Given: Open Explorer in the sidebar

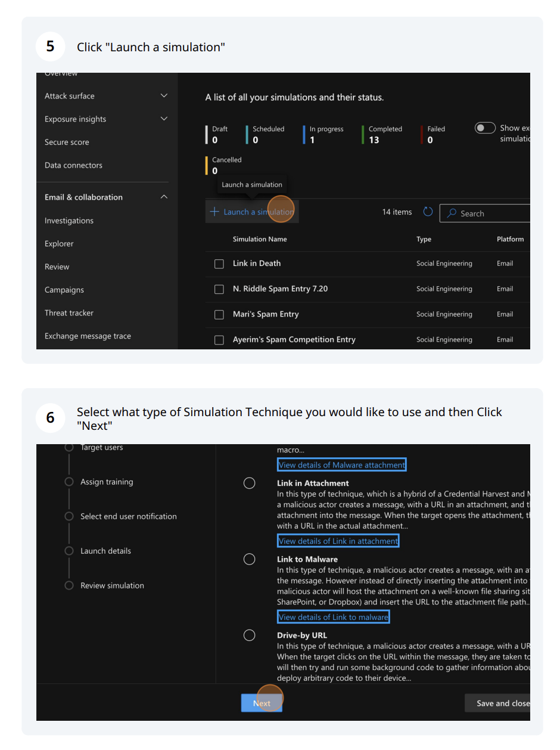Looking at the screenshot, I should pos(59,244).
